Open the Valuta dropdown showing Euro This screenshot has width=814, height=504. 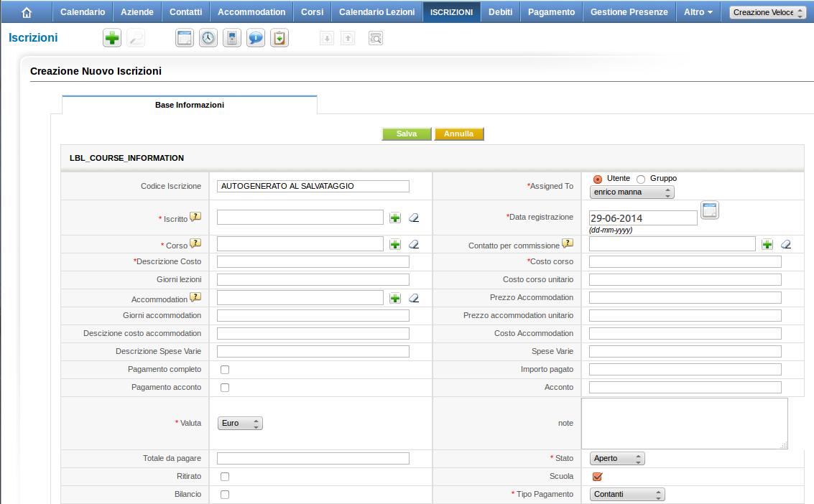click(240, 424)
